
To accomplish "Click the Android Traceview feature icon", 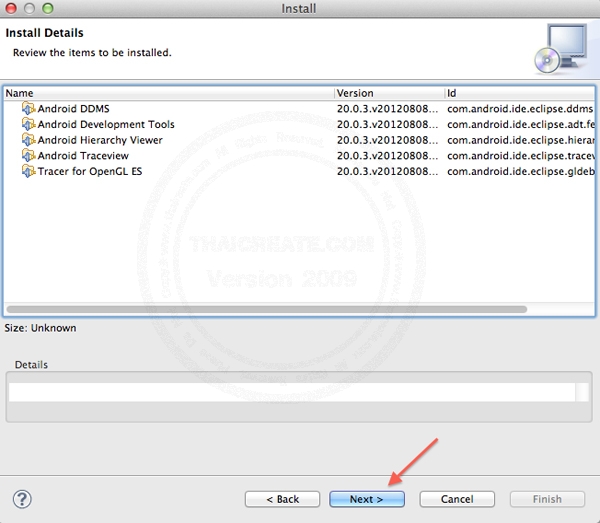I will tap(28, 156).
